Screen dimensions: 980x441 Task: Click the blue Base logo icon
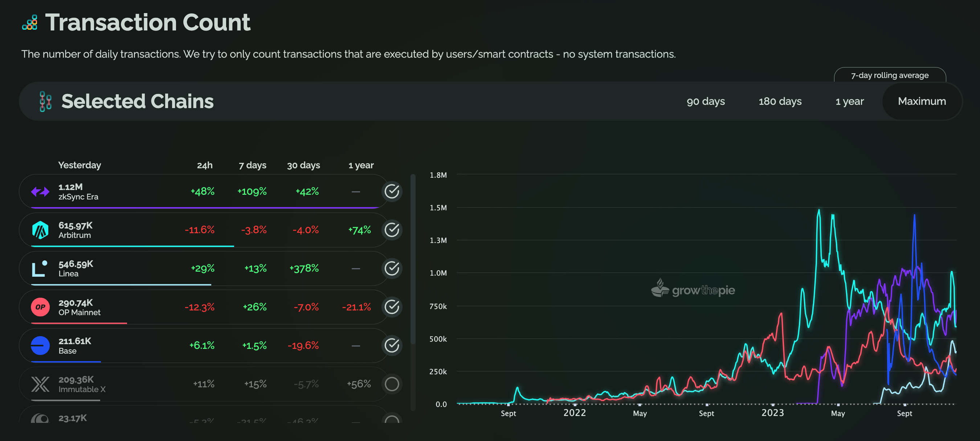[40, 346]
